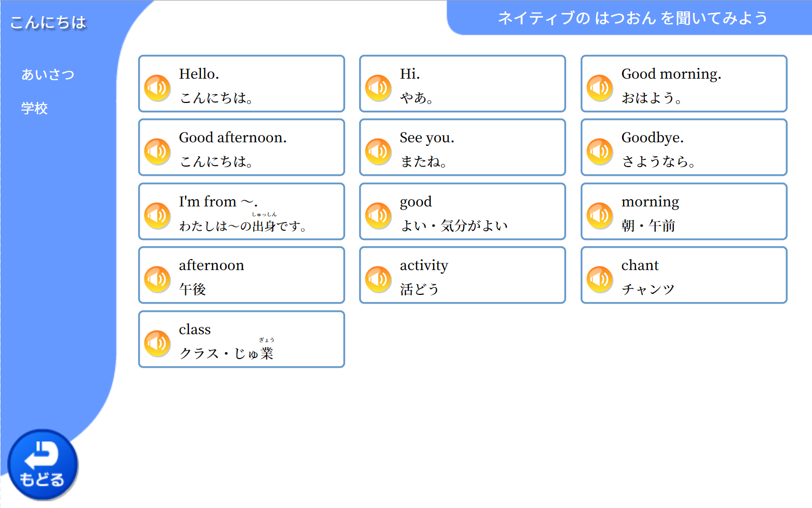Play the audio for the word good

coord(378,215)
